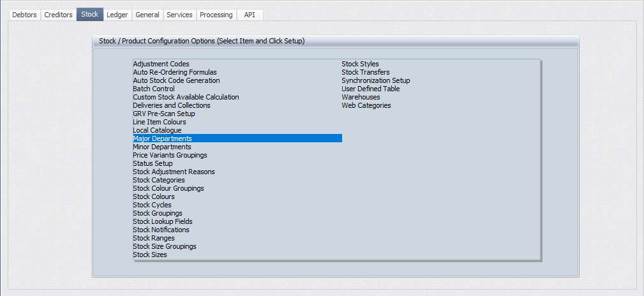Select the highlighted Major Departments entry
The height and width of the screenshot is (296, 644).
[x=162, y=138]
